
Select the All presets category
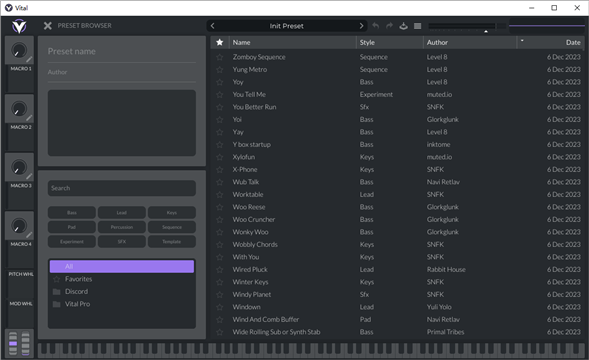point(122,266)
